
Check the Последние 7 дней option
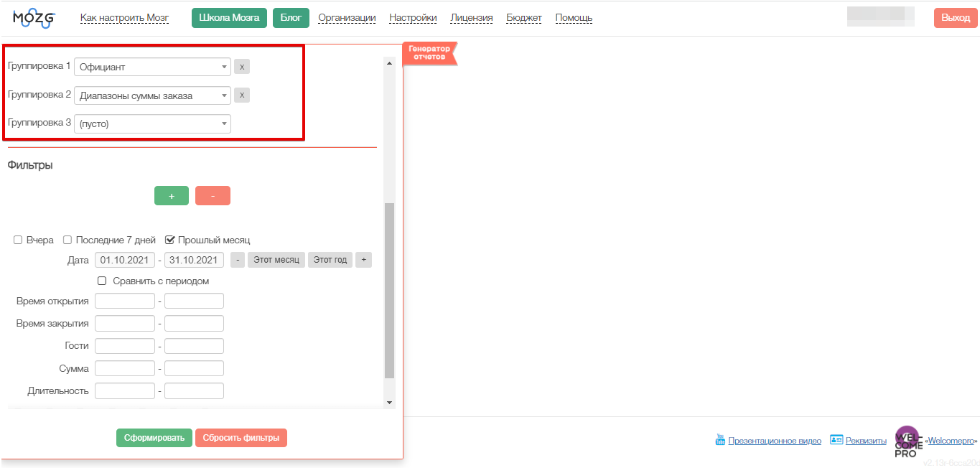tap(67, 240)
